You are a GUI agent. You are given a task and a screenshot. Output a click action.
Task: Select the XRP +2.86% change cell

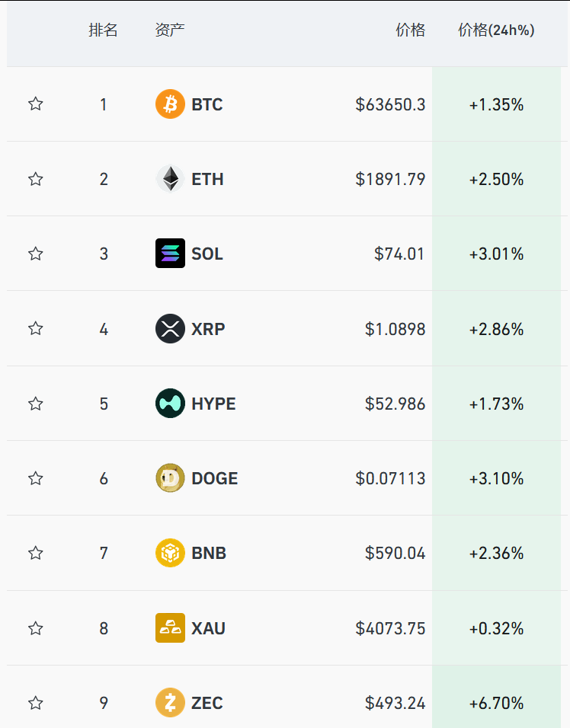pyautogui.click(x=496, y=329)
